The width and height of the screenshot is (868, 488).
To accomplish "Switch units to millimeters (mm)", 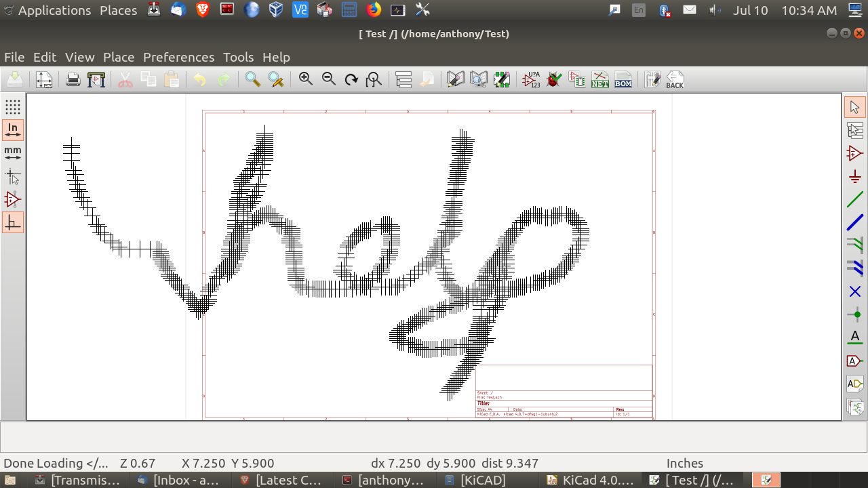I will 13,153.
